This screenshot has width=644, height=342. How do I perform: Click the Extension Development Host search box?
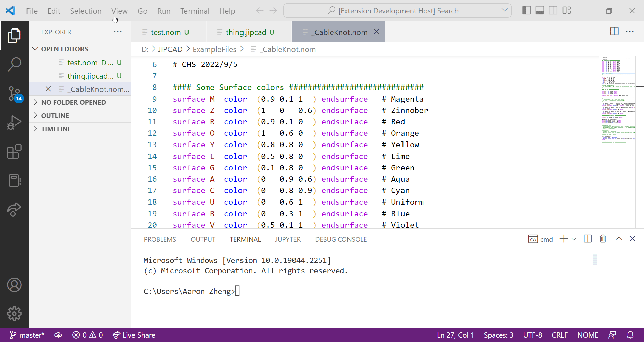point(397,11)
